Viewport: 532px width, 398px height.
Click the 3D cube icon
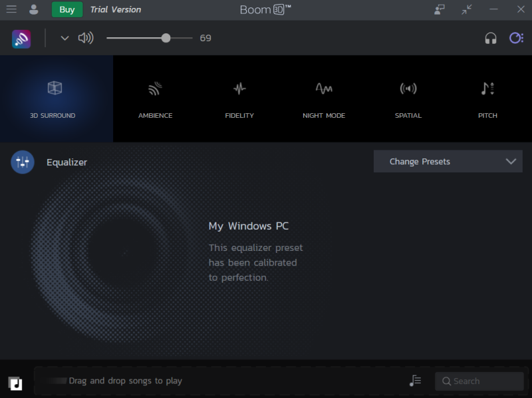[x=55, y=88]
